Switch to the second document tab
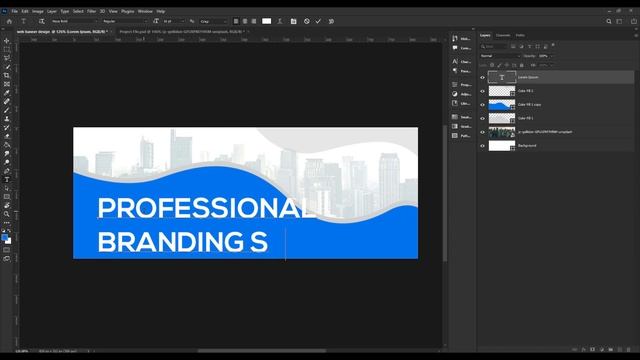Screen dimensions: 640x360 181,31
